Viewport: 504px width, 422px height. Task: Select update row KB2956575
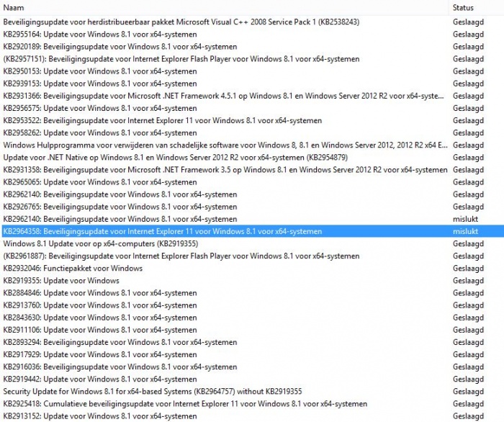point(252,108)
